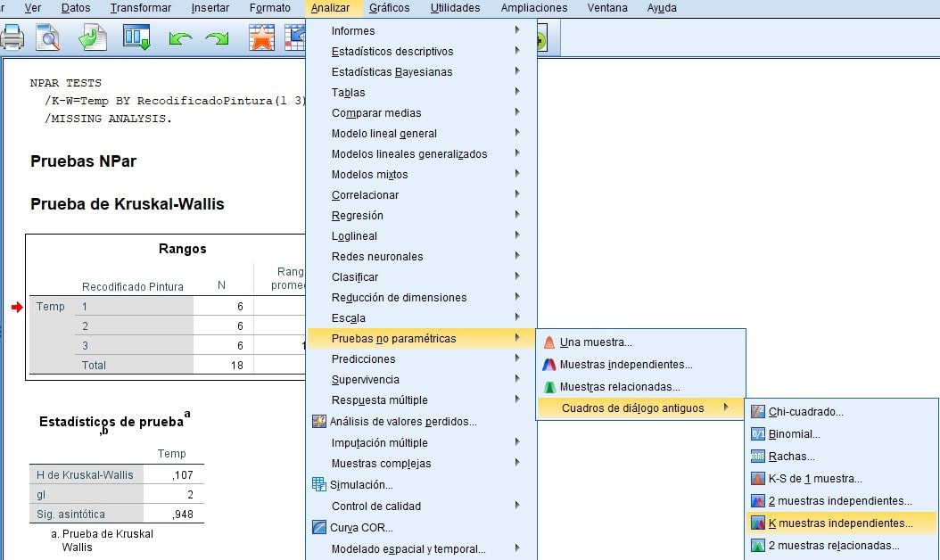
Task: Expand the Supervivencia submenu
Action: pyautogui.click(x=421, y=380)
